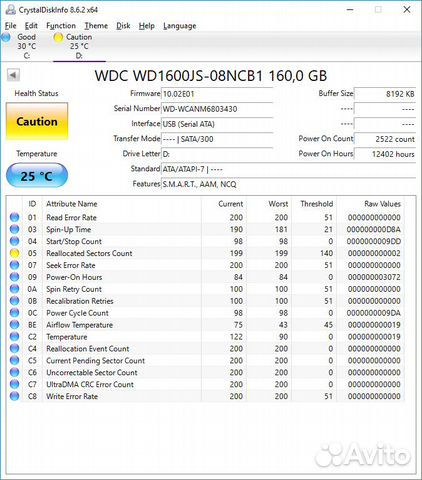This screenshot has height=480, width=422.
Task: Select the Spin-Up Time attribute name
Action: pyautogui.click(x=68, y=229)
